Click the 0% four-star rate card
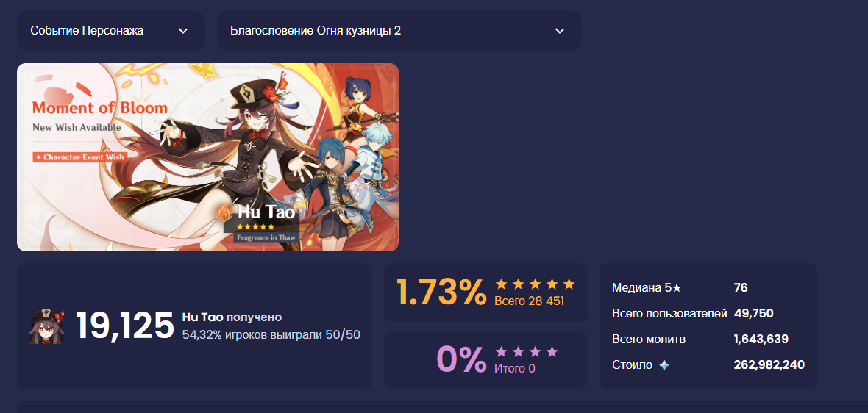The height and width of the screenshot is (413, 868). (x=485, y=359)
